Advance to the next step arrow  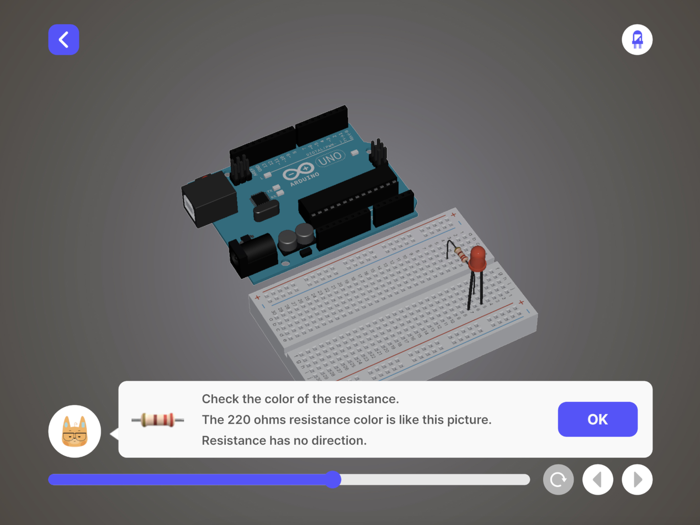[637, 480]
